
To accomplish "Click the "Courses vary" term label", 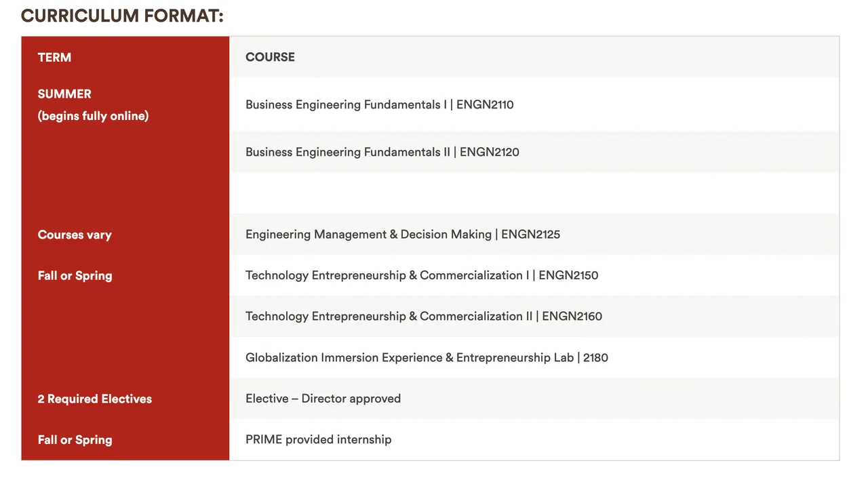I will point(75,235).
